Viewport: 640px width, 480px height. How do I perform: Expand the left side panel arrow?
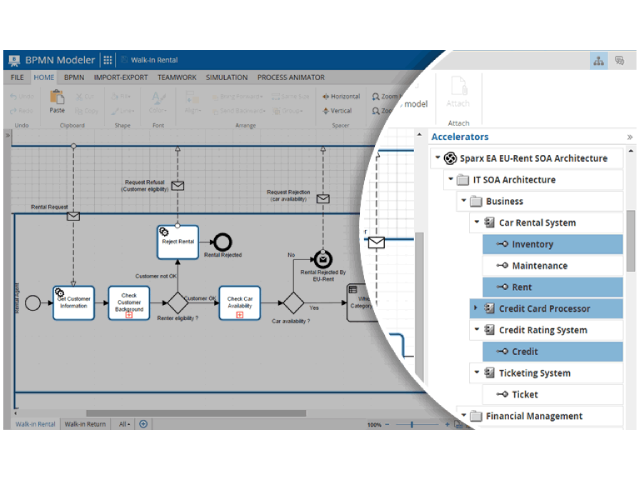coord(7,135)
